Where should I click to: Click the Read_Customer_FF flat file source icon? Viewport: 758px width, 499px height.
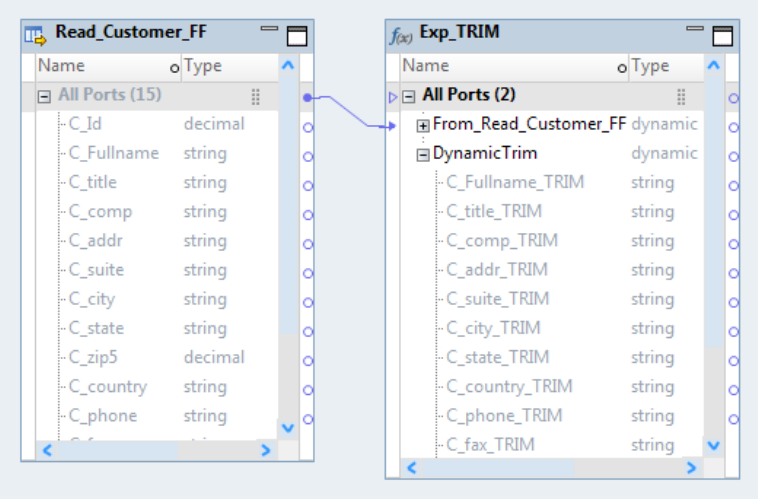coord(36,35)
